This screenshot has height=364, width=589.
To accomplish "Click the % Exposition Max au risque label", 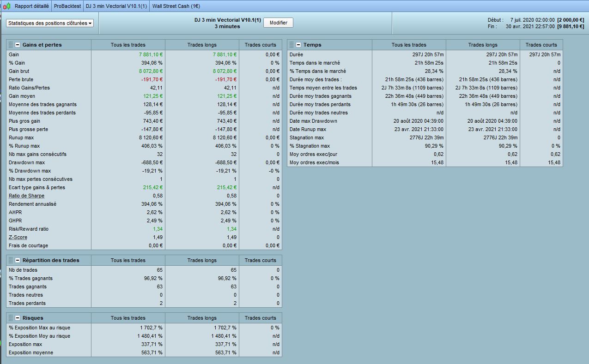I will tap(39, 328).
